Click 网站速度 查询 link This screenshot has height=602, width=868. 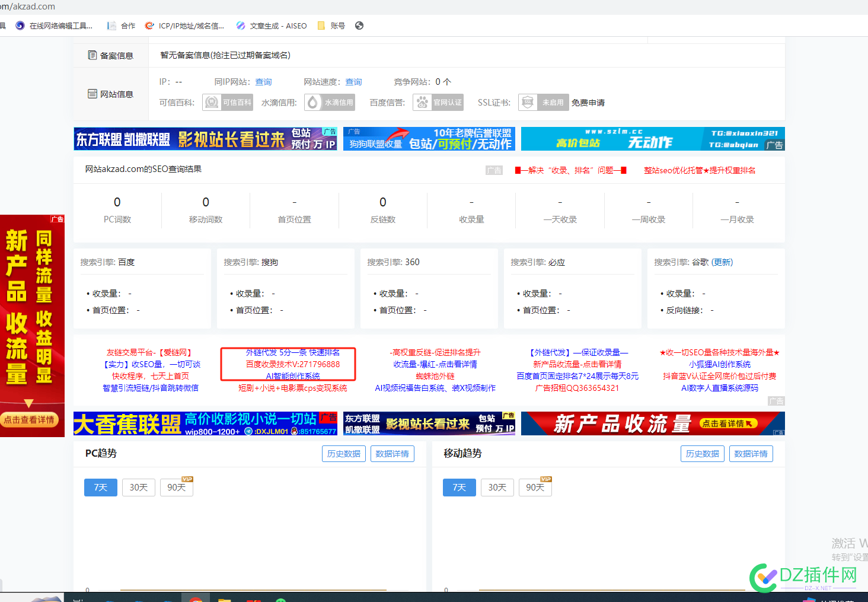pos(354,82)
